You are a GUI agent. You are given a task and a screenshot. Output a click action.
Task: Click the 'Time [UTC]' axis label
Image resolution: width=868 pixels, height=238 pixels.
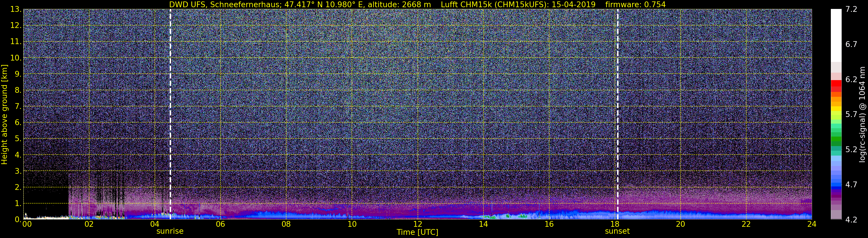(417, 232)
